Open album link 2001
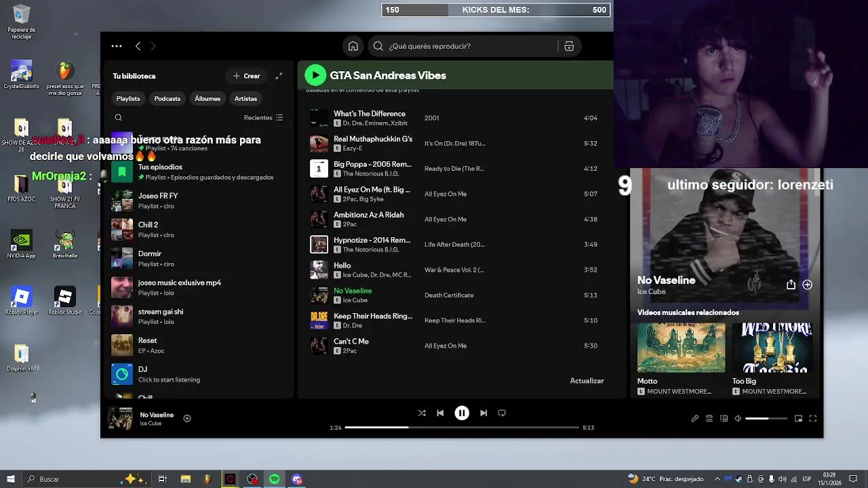This screenshot has width=868, height=488. click(431, 118)
